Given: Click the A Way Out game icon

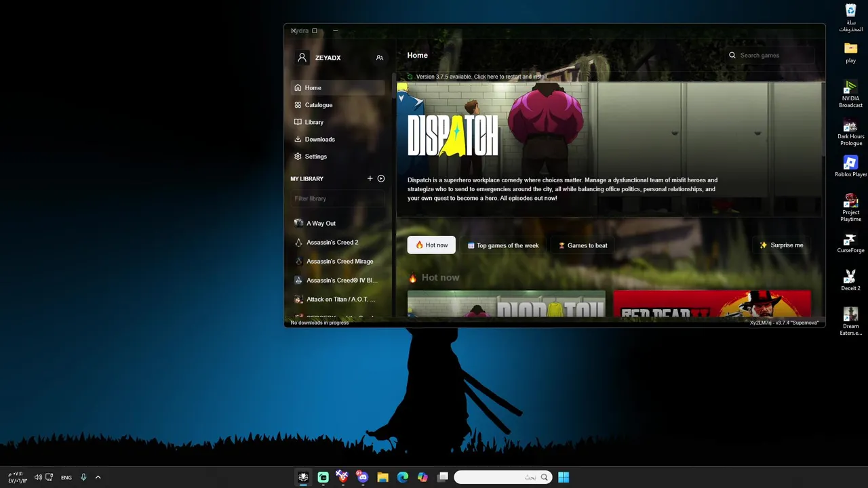Looking at the screenshot, I should point(298,223).
